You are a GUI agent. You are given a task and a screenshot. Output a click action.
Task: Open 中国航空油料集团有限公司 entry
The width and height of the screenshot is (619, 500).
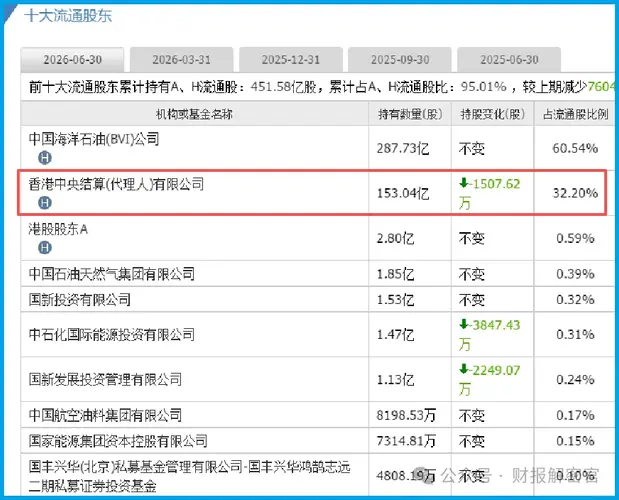coord(105,415)
